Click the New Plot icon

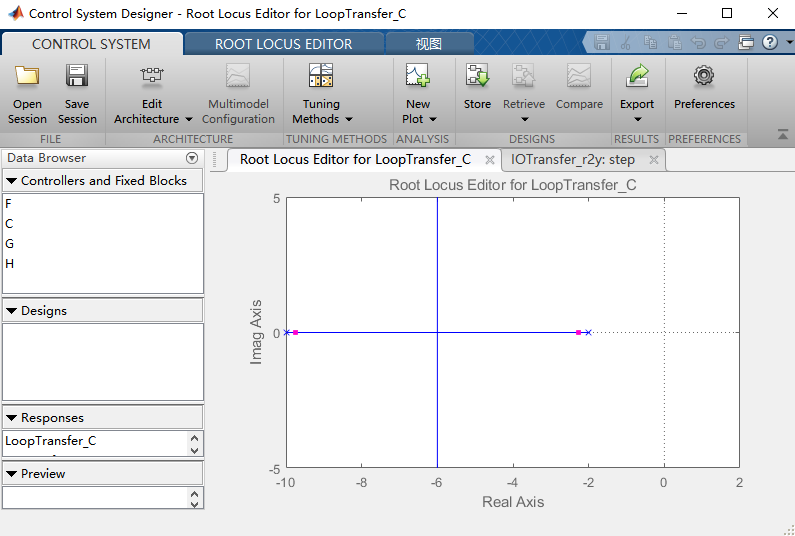click(x=417, y=75)
